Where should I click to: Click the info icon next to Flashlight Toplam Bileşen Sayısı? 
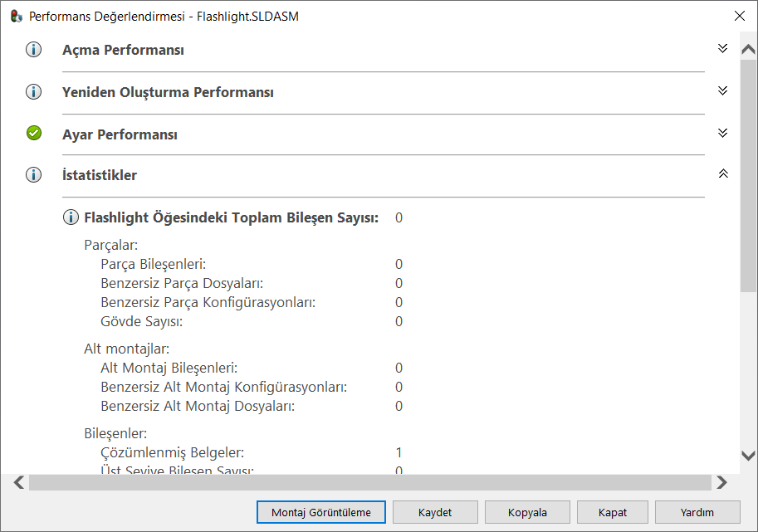[x=71, y=218]
